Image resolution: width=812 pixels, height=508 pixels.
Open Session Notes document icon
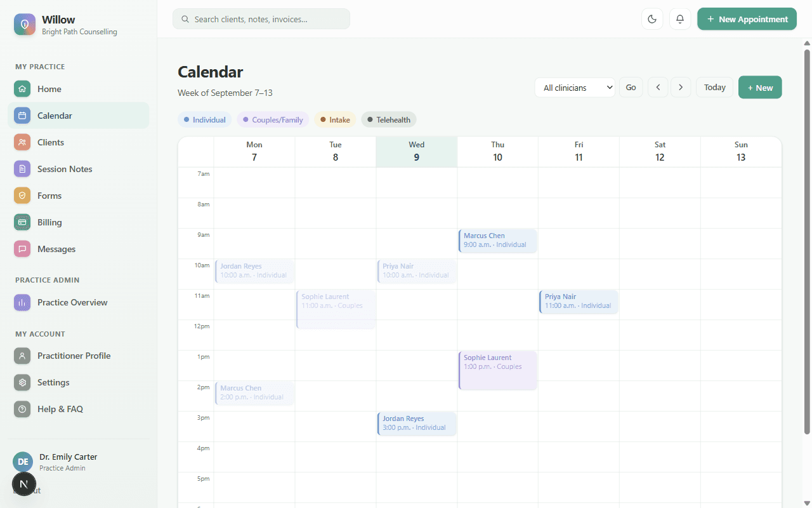point(22,169)
